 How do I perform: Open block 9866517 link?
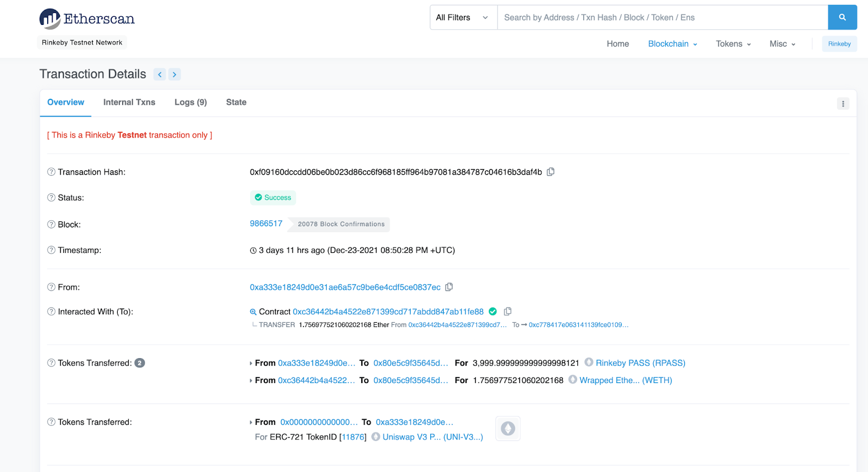pyautogui.click(x=266, y=224)
